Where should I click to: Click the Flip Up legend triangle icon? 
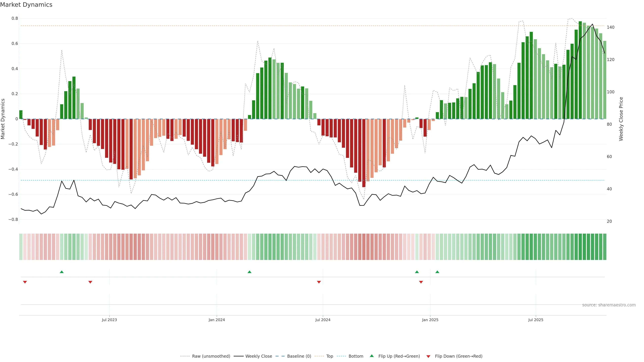pyautogui.click(x=372, y=356)
